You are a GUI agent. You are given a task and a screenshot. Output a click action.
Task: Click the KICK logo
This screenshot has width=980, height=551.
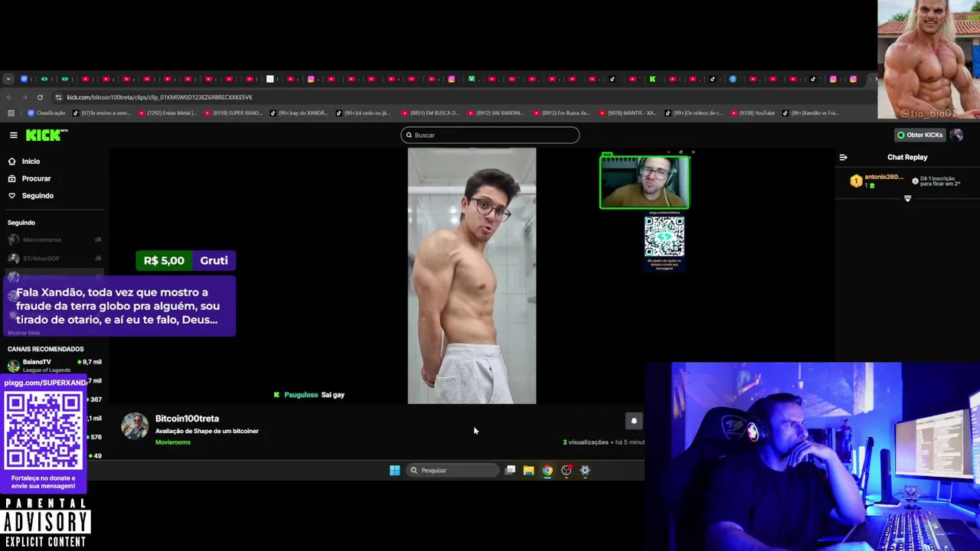[x=47, y=135]
